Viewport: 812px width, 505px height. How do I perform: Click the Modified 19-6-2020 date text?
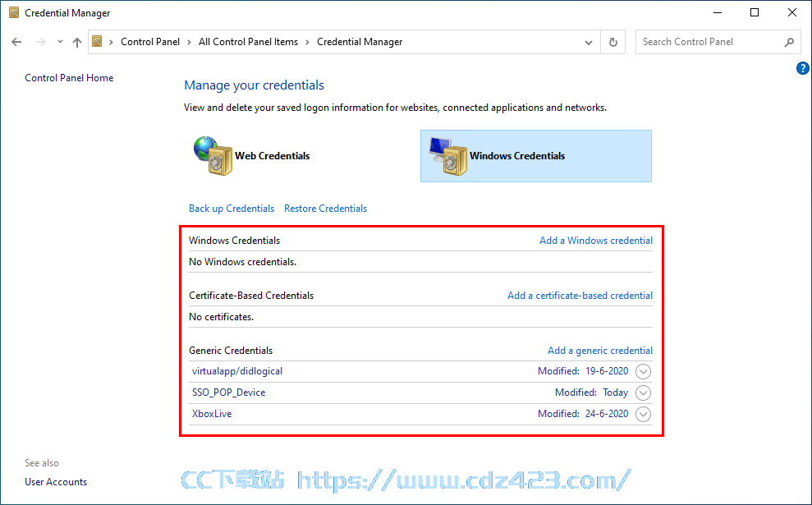[583, 371]
